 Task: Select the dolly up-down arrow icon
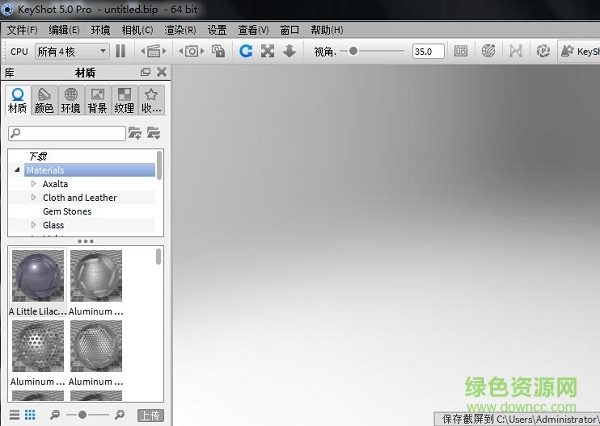290,51
